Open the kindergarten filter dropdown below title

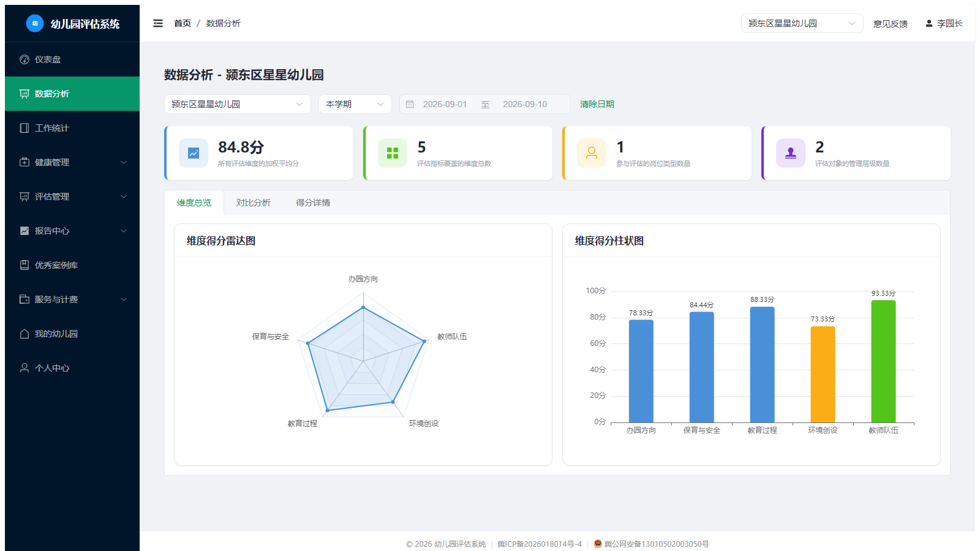(x=238, y=104)
